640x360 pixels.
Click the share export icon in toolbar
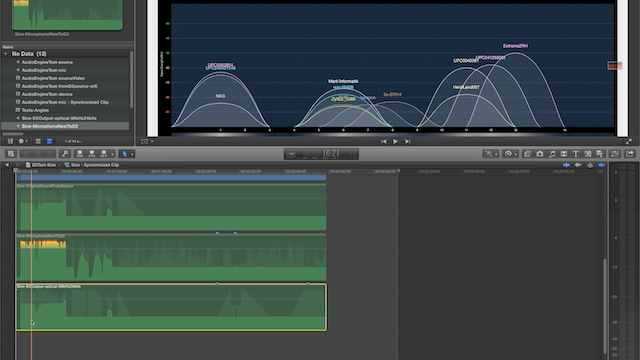[629, 154]
